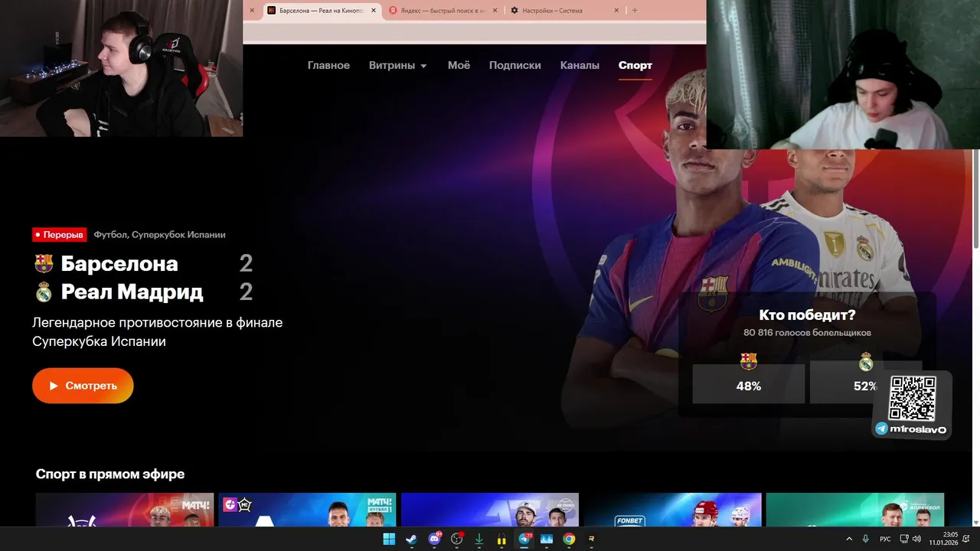Viewport: 980px width, 551px height.
Task: Click the Спорт в прямом эфире heading
Action: coord(110,474)
